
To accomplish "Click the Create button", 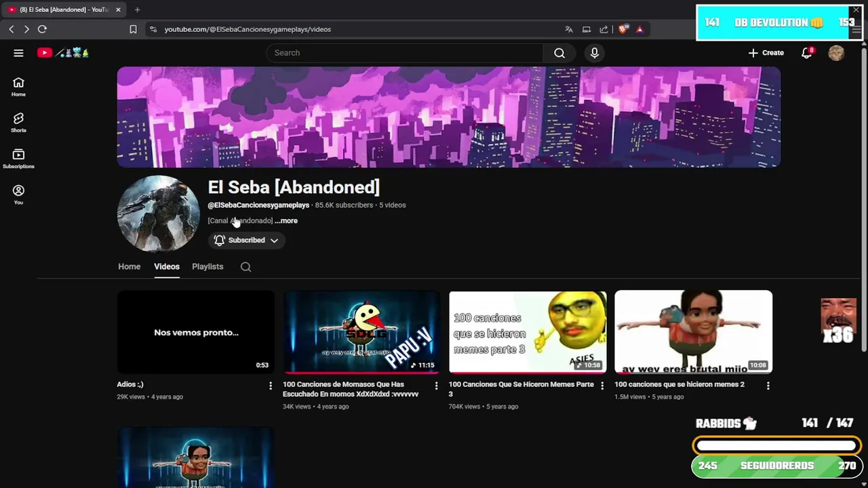I will pyautogui.click(x=766, y=53).
